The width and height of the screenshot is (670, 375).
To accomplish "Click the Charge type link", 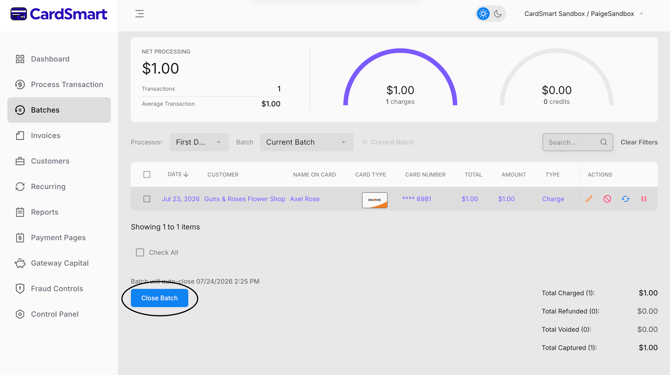I will [553, 199].
